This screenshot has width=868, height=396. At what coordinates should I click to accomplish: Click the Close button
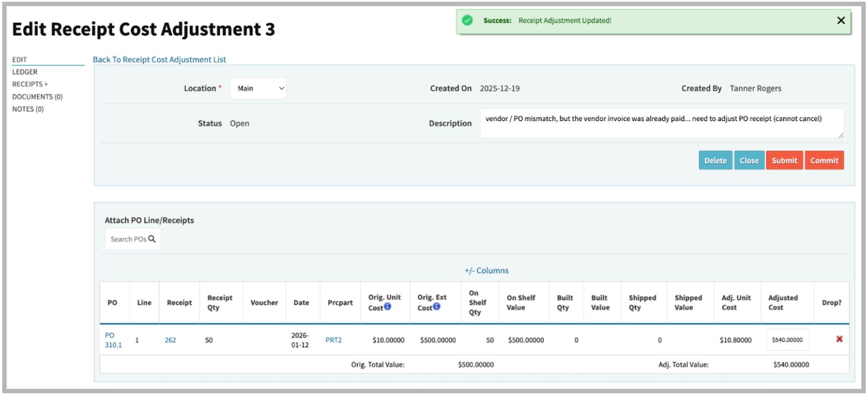(x=749, y=160)
